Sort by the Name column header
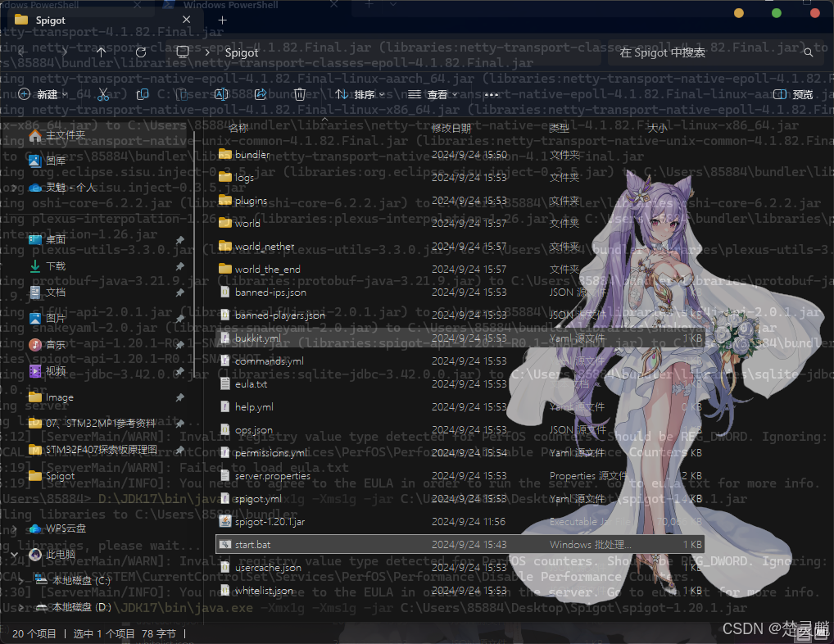Viewport: 834px width, 644px height. pos(239,128)
